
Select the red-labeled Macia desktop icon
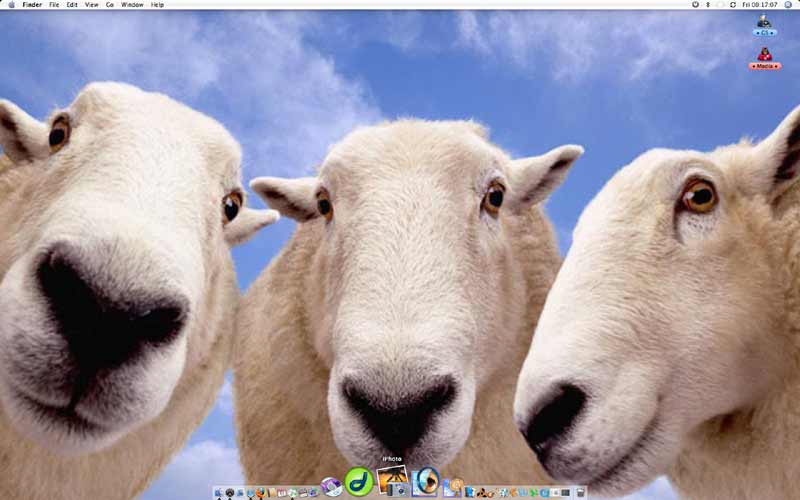tap(765, 58)
